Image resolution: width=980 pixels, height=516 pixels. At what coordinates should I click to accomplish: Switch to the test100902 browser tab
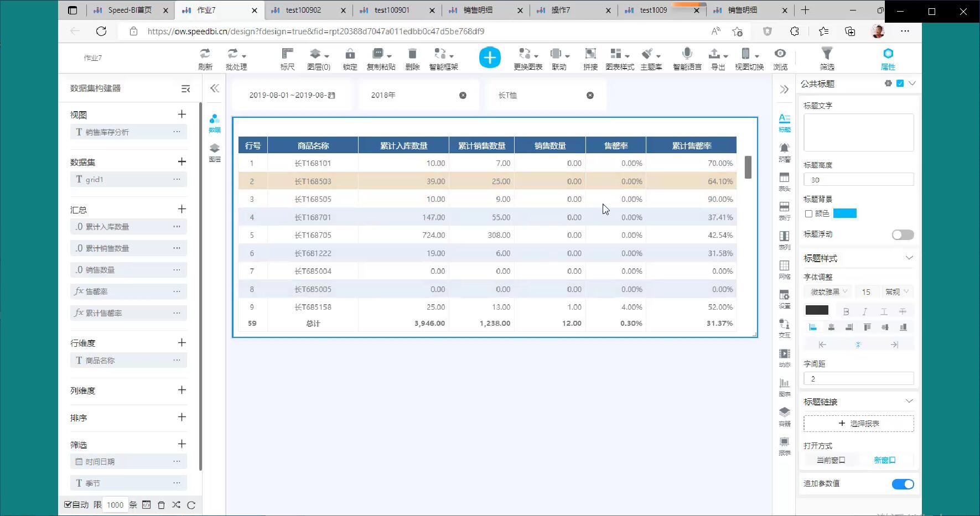303,10
